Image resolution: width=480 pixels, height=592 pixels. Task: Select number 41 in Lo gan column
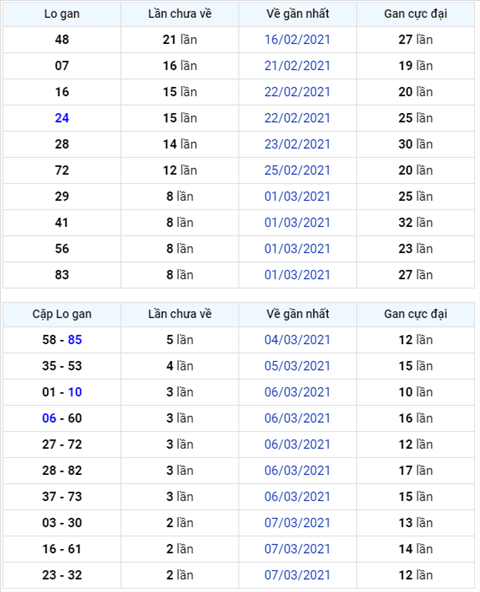click(62, 222)
